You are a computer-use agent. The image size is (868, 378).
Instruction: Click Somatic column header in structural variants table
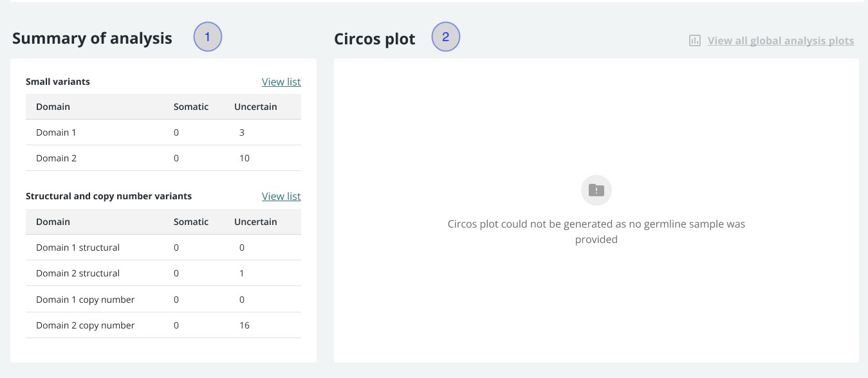[x=191, y=222]
